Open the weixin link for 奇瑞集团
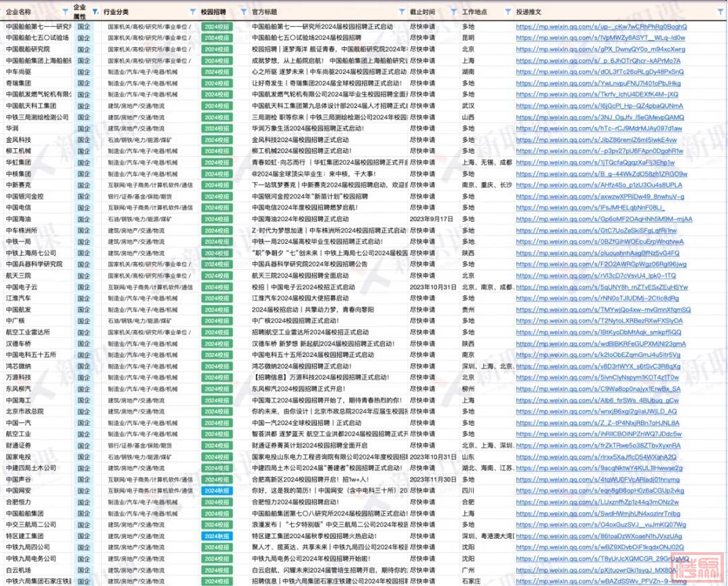 pos(598,84)
